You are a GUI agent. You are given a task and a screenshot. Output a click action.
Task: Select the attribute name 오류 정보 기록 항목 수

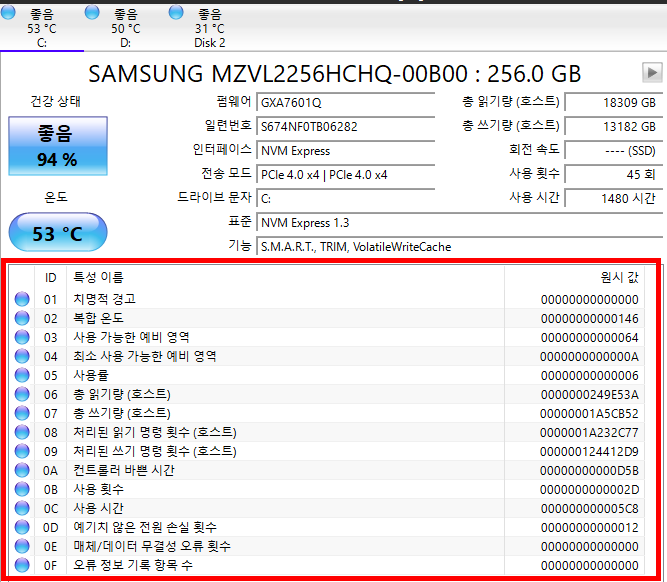133,565
